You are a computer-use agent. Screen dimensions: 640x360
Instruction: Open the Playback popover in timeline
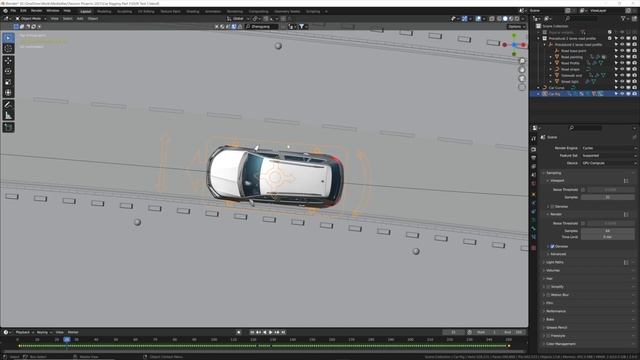(24, 333)
